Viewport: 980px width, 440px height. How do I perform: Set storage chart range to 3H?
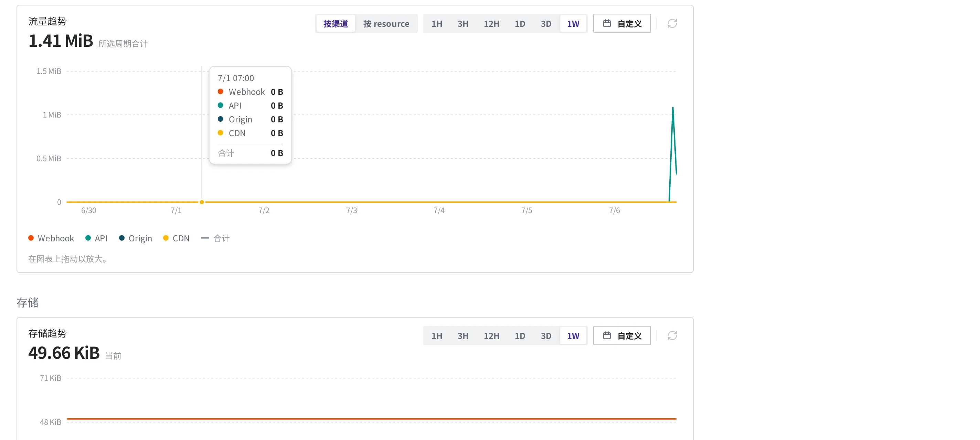pos(462,335)
